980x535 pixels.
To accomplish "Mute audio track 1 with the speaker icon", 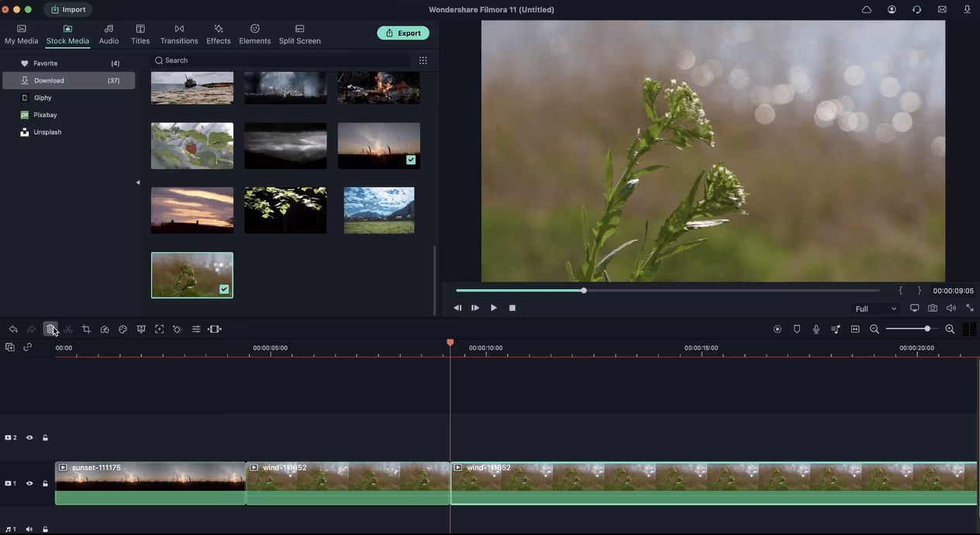I will (29, 530).
